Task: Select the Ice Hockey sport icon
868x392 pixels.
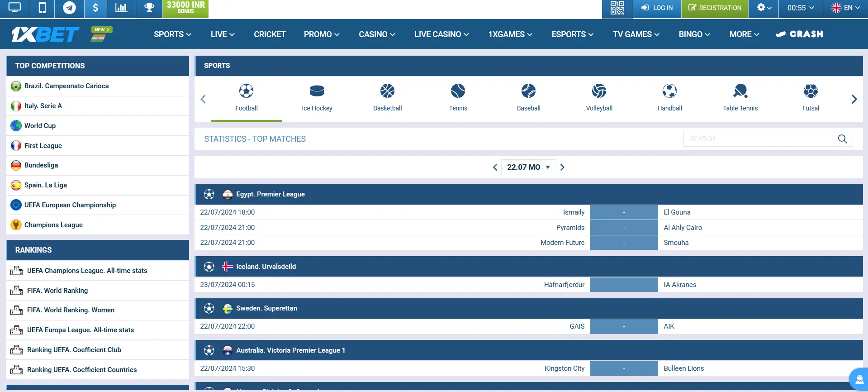Action: [317, 98]
